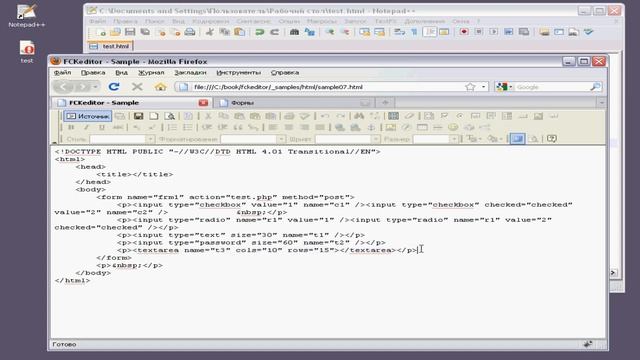The image size is (640, 360).
Task: Toggle Italic formatting in FCKeditor
Action: coord(87,128)
